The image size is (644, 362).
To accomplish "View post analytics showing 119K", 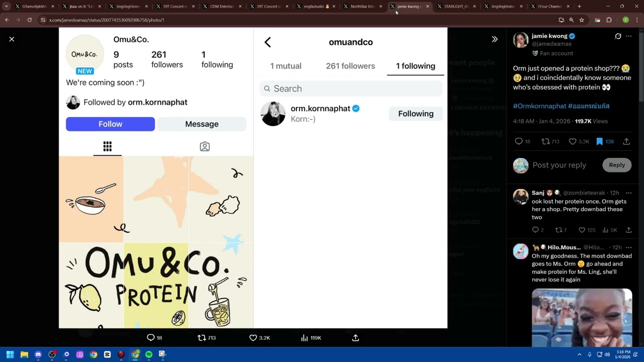I will click(310, 338).
